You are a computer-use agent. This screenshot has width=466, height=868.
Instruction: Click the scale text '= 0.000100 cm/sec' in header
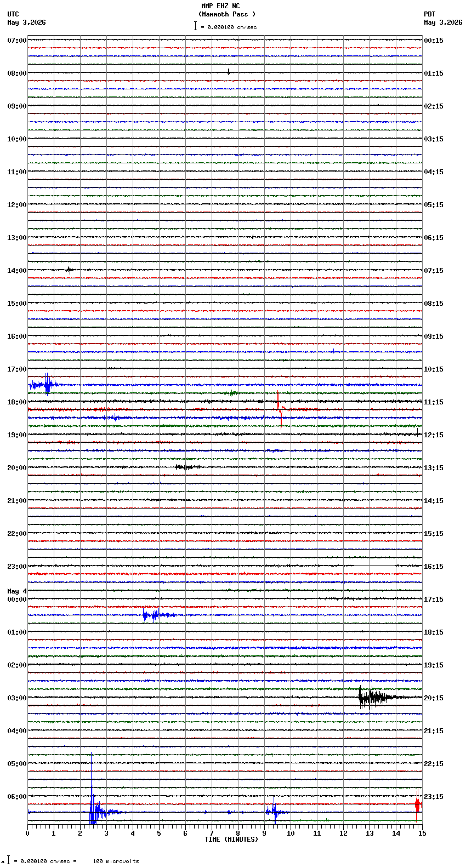pos(229,27)
